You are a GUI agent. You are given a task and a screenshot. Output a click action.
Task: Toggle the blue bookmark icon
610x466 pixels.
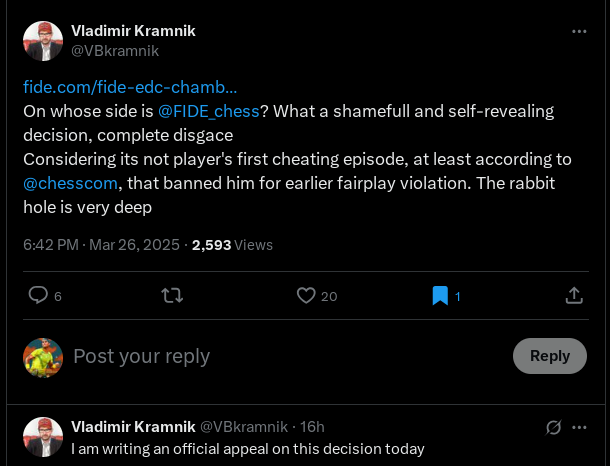click(440, 295)
